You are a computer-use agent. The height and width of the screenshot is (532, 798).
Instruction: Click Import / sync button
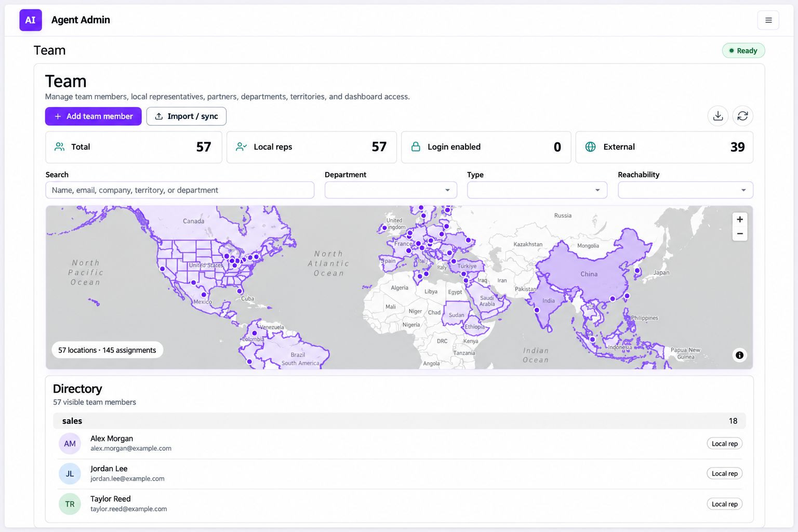(x=187, y=116)
